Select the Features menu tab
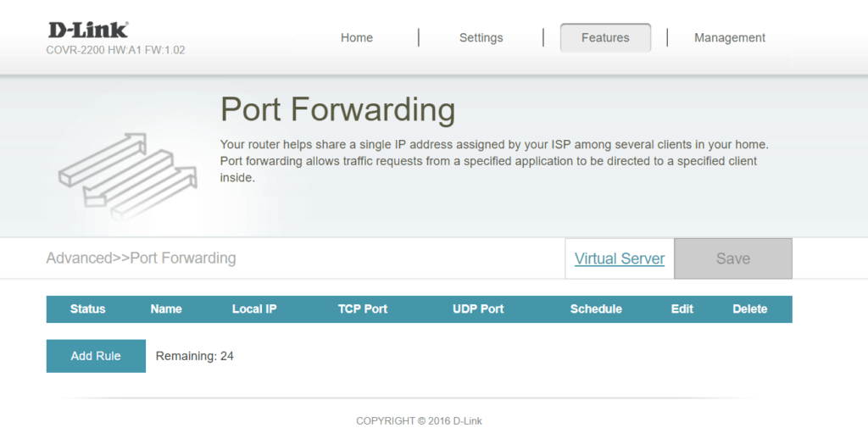868x439 pixels. point(605,37)
